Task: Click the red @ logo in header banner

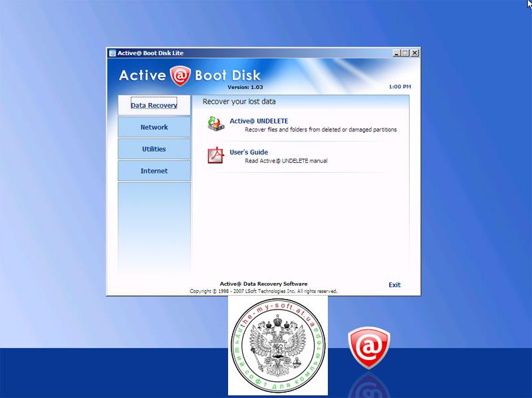Action: click(180, 76)
